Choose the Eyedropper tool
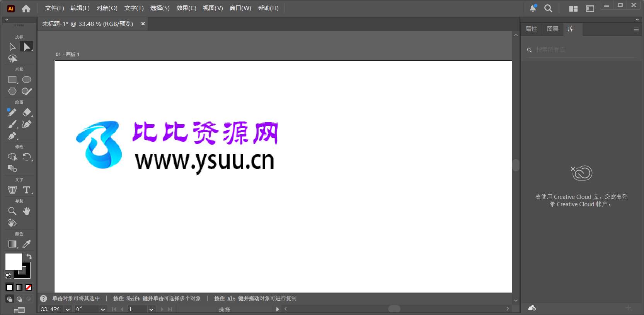644x315 pixels. (x=27, y=244)
